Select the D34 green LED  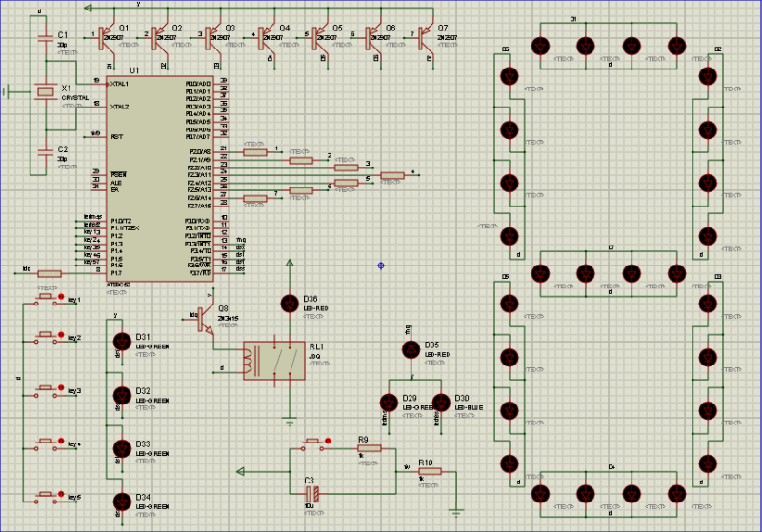pos(121,502)
